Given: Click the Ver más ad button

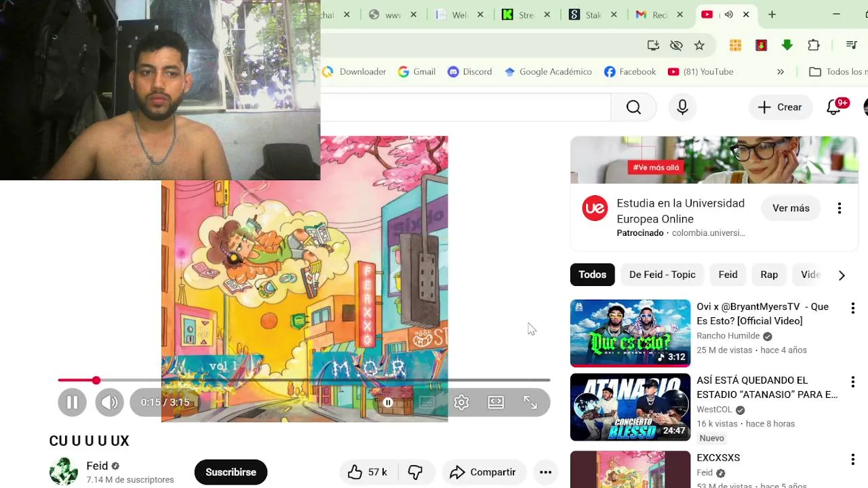Looking at the screenshot, I should [x=791, y=208].
